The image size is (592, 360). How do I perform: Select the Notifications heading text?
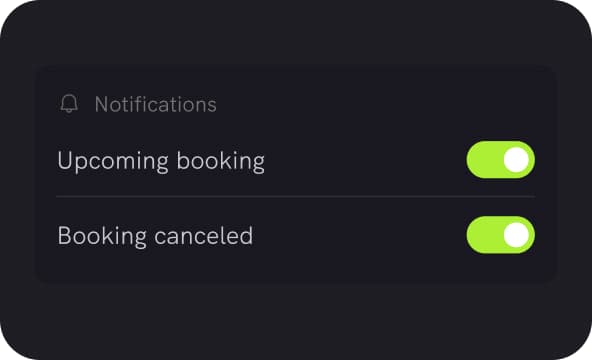point(156,104)
